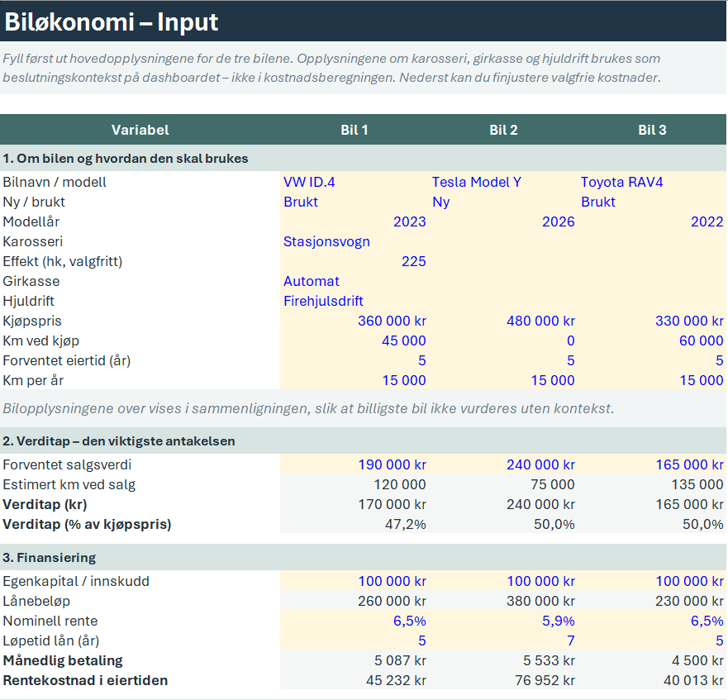Click the 'Løpetid lån (år)' label

click(x=51, y=640)
